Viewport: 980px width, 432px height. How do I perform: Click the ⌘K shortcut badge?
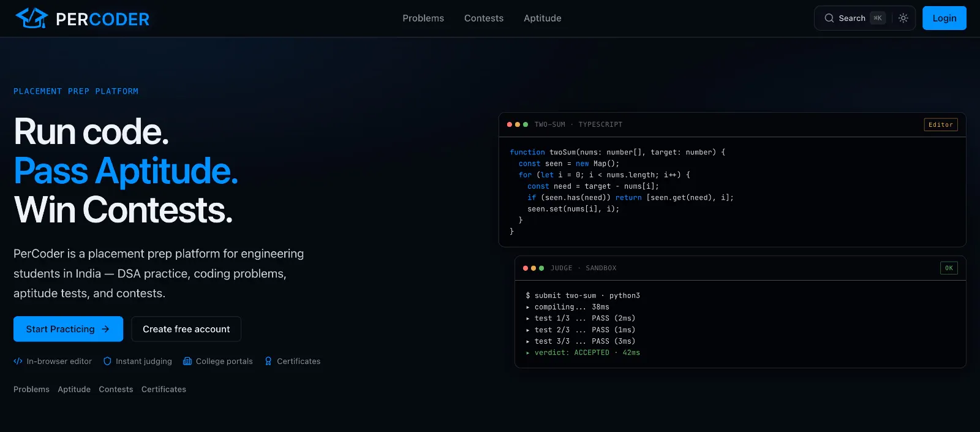[878, 18]
